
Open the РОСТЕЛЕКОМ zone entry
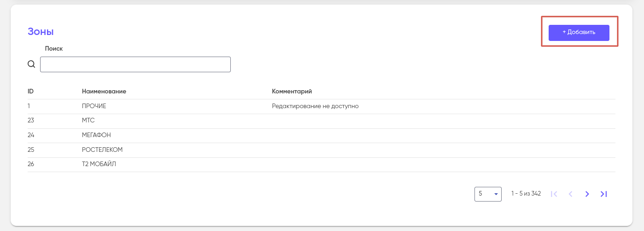102,150
